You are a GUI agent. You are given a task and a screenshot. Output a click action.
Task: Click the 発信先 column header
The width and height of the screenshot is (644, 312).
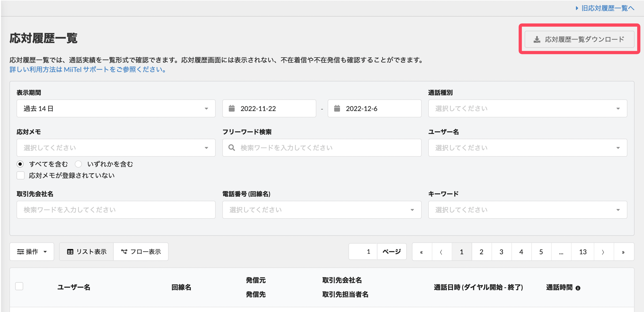click(x=255, y=295)
